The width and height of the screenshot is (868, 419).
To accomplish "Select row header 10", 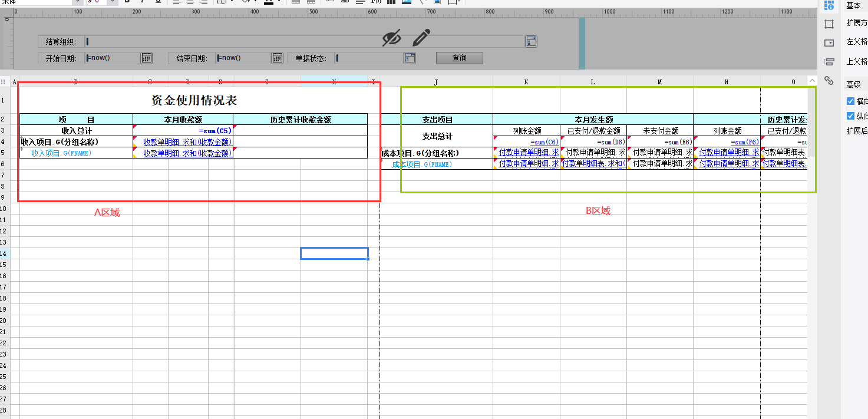I will point(5,209).
